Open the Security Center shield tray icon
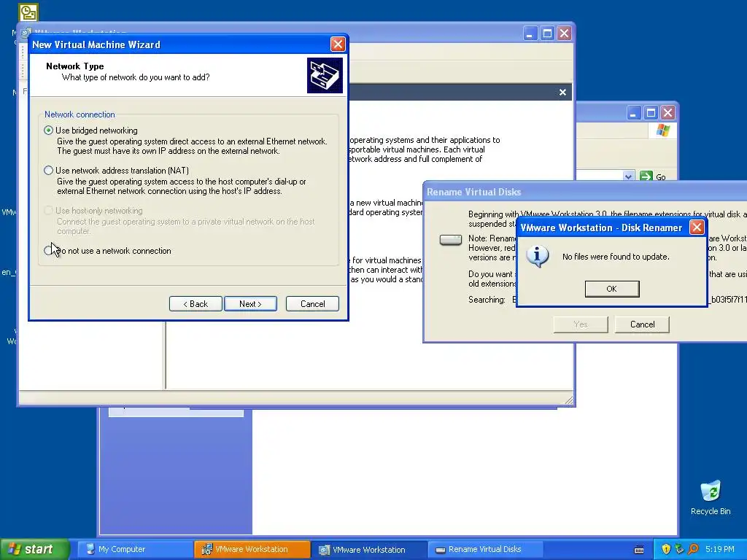Image resolution: width=747 pixels, height=560 pixels. (666, 549)
